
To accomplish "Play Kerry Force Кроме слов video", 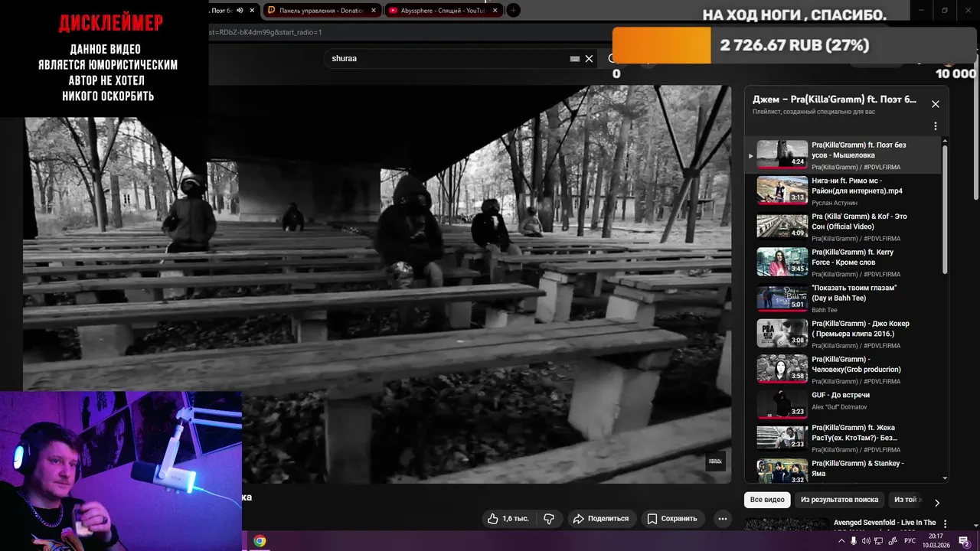I will click(x=842, y=262).
